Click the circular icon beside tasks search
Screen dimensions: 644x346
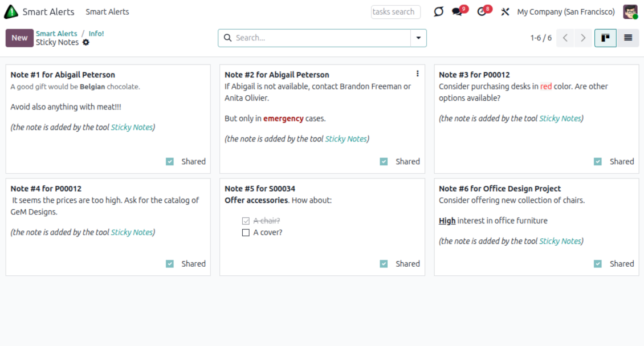click(x=438, y=12)
